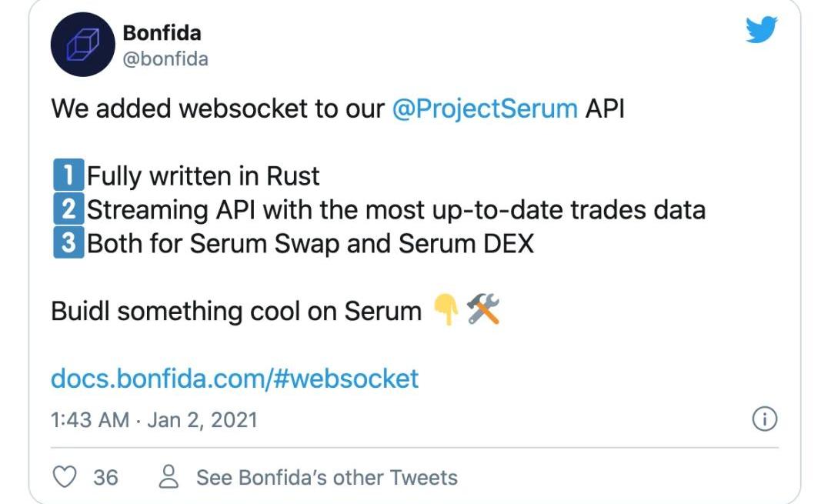Screen dimensions: 831x504
Task: Open the Bonfida display name link
Action: click(162, 33)
